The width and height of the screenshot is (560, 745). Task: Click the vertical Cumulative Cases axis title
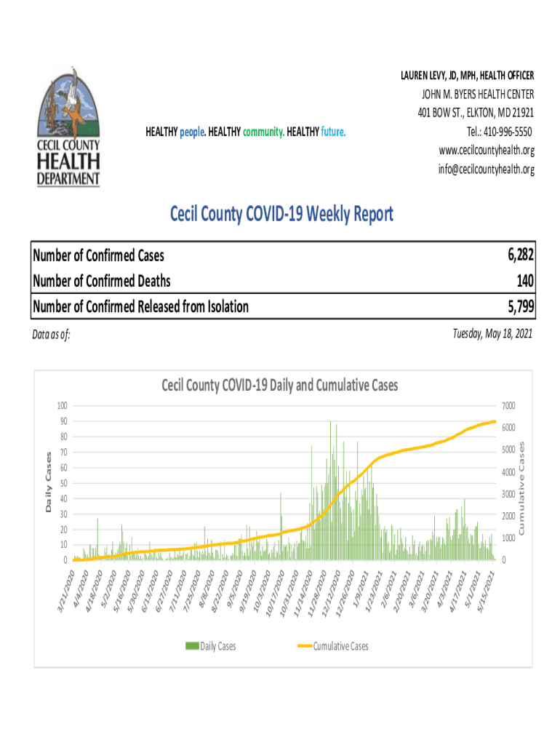(x=521, y=482)
